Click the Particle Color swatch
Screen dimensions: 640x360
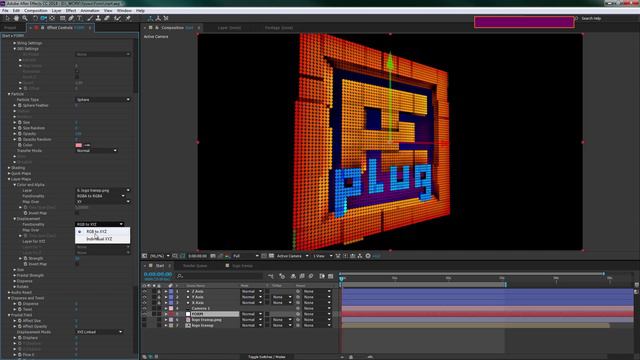[79, 145]
